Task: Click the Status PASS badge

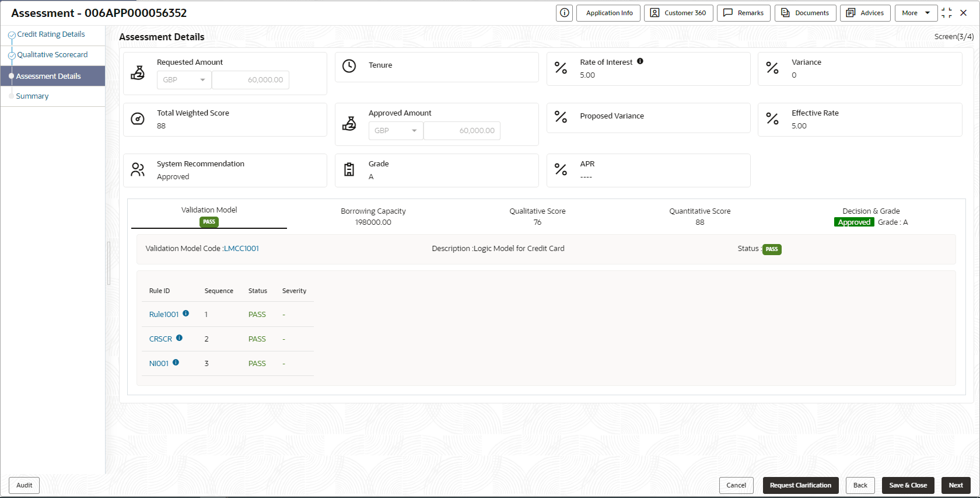Action: pyautogui.click(x=772, y=249)
